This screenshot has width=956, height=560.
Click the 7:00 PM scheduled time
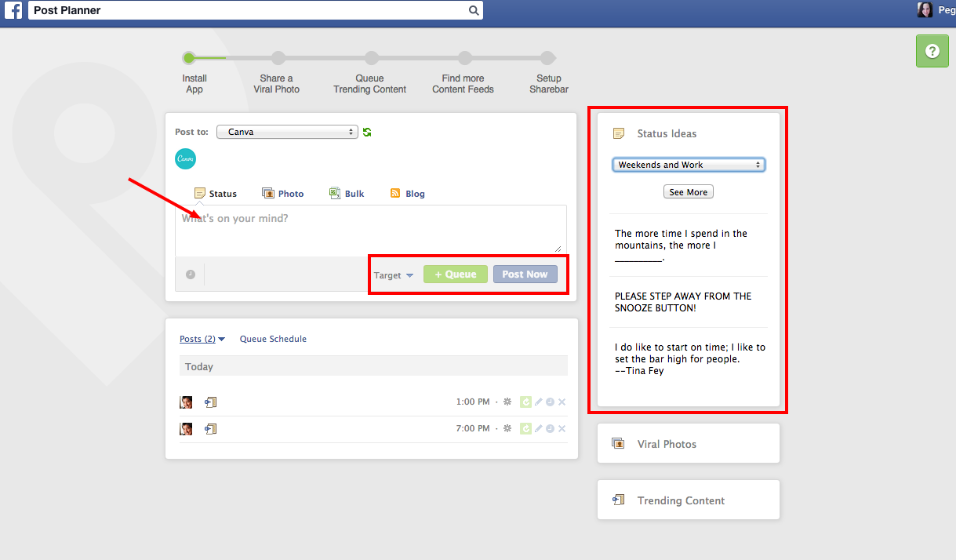473,428
